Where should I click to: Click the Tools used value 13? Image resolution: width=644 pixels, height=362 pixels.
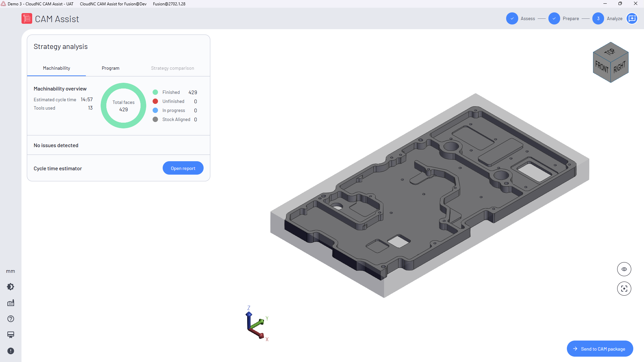(90, 108)
